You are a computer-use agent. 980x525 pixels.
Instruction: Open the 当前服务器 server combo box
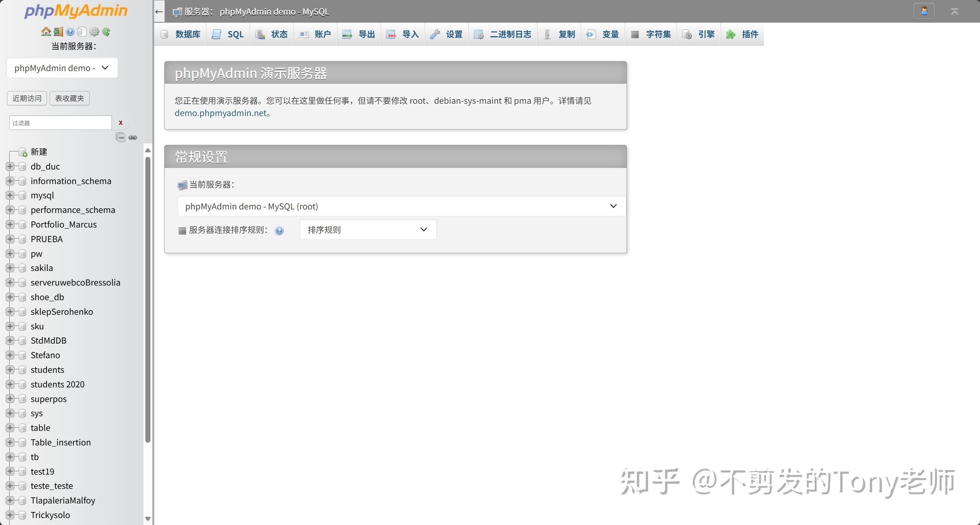(x=399, y=206)
